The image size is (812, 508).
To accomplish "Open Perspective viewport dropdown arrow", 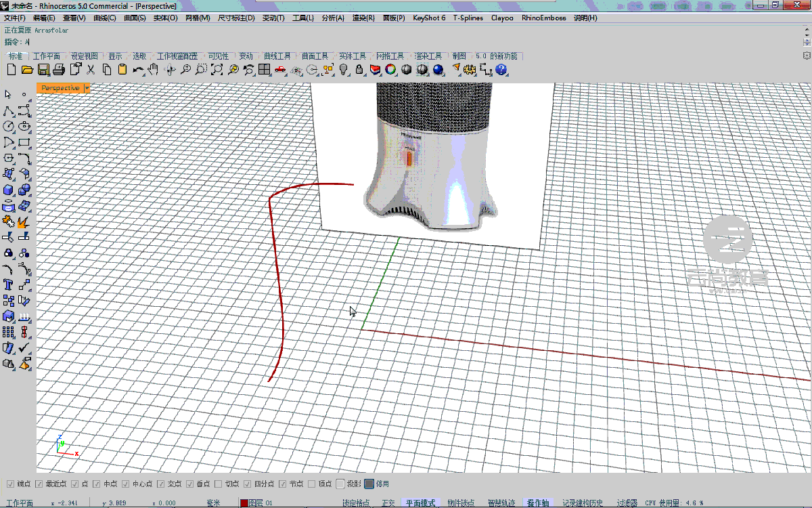I will (87, 88).
